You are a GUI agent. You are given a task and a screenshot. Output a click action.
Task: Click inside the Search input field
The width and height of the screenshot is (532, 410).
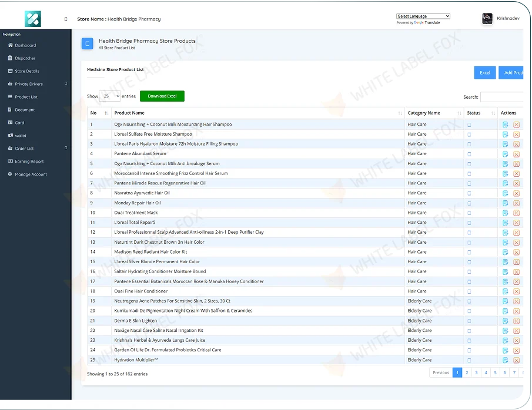[x=502, y=97]
